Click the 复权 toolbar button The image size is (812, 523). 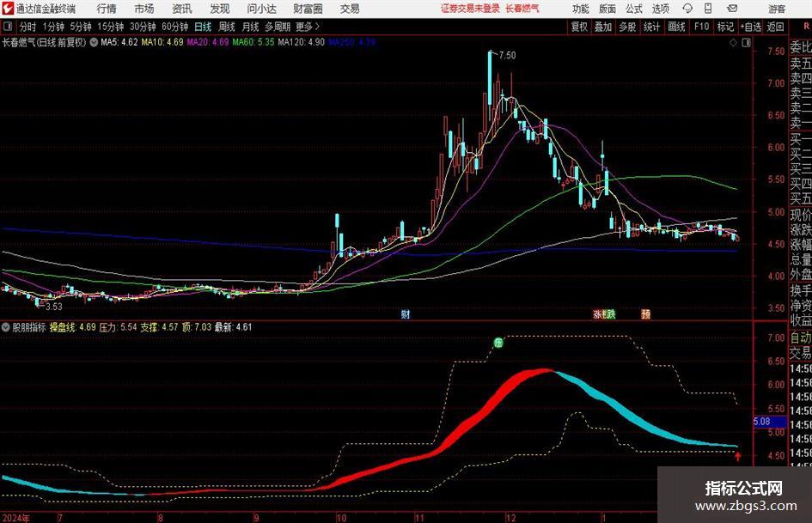point(579,27)
